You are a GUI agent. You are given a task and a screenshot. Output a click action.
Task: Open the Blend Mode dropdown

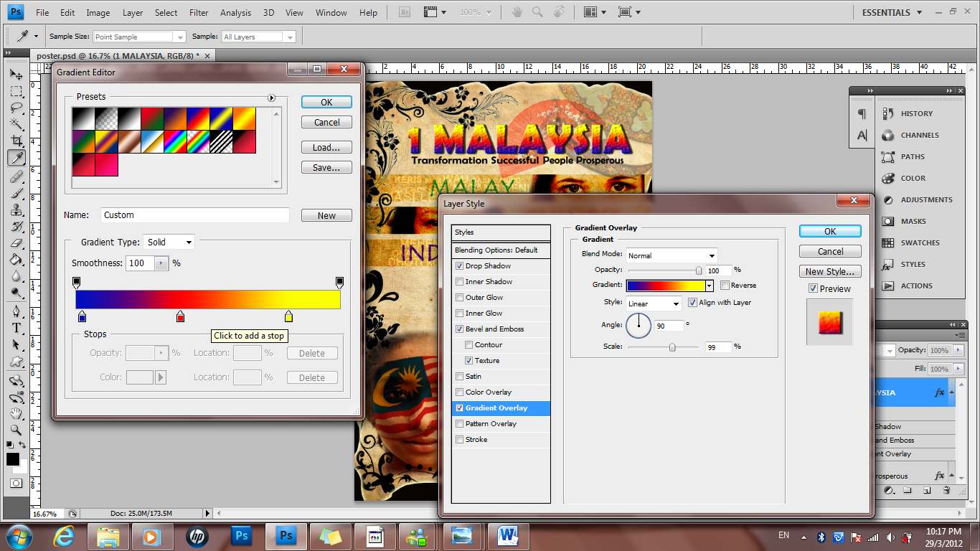coord(672,255)
